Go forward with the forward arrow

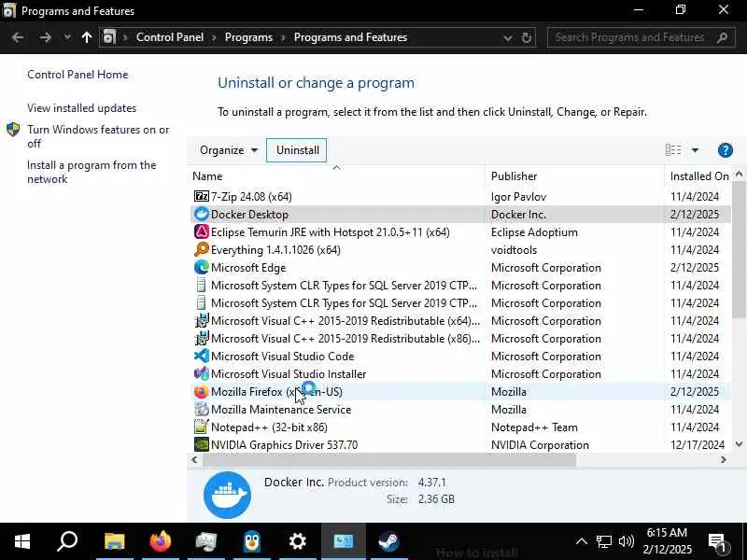pos(45,37)
